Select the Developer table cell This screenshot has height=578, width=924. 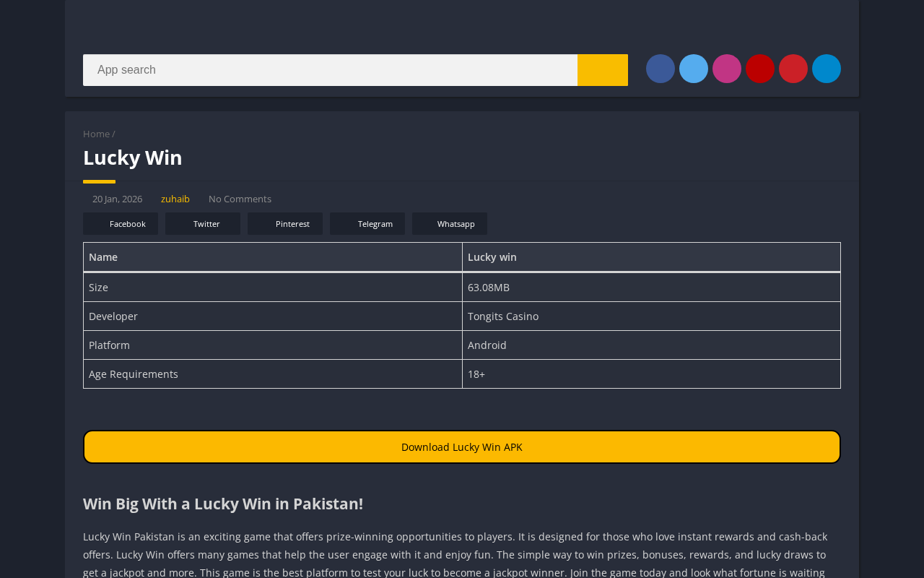coord(273,316)
